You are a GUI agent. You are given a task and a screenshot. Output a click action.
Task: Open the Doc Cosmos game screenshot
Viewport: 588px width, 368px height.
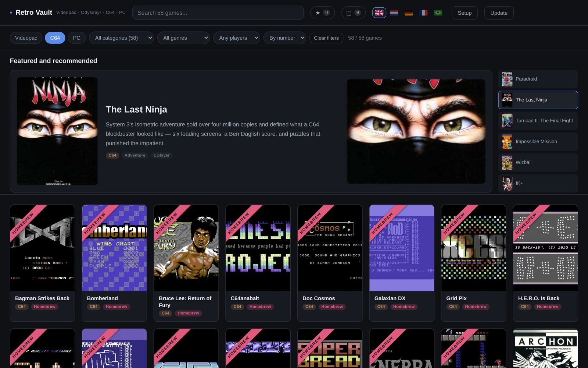click(330, 248)
